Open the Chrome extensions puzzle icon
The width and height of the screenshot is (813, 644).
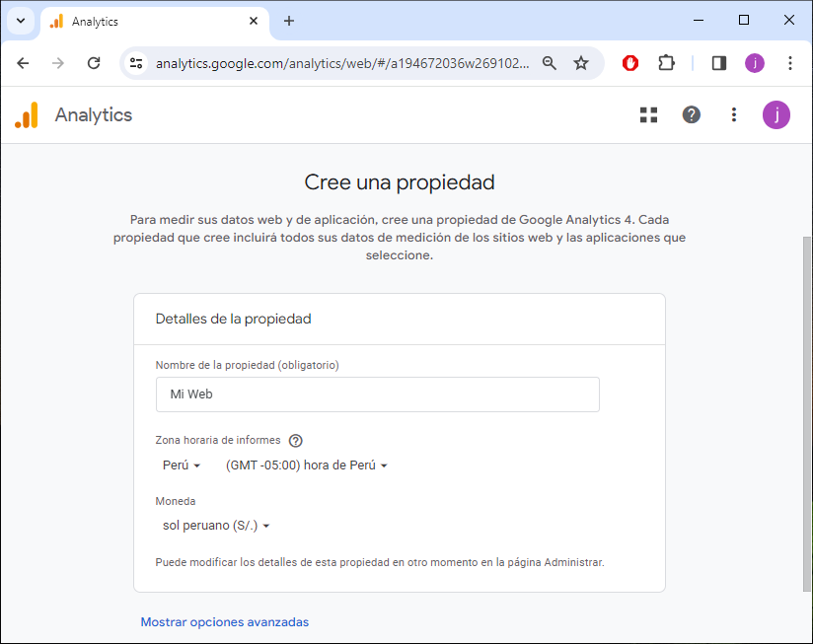(666, 63)
